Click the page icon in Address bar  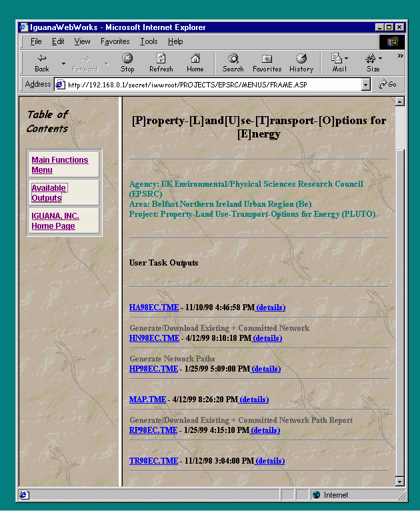[x=60, y=85]
